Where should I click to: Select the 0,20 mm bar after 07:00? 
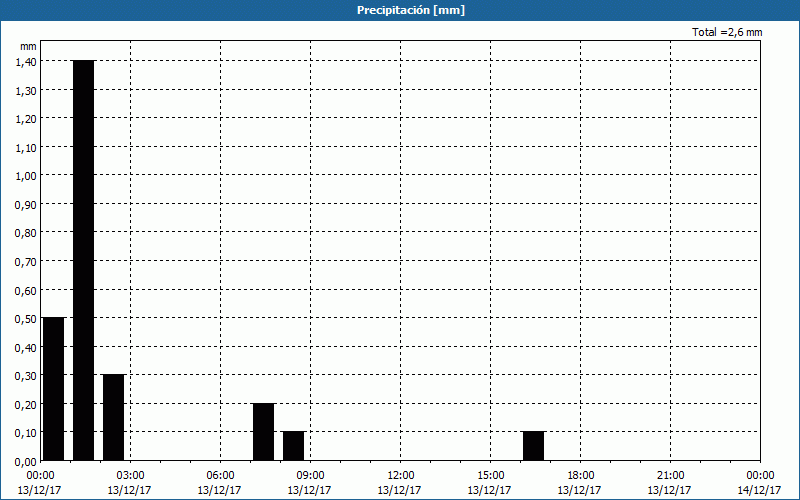pyautogui.click(x=263, y=432)
